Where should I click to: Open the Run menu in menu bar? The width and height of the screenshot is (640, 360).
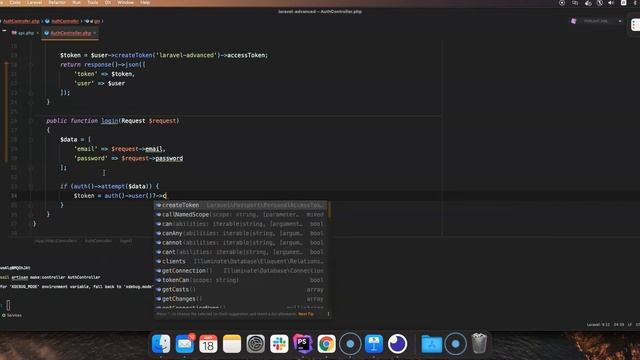[76, 2]
